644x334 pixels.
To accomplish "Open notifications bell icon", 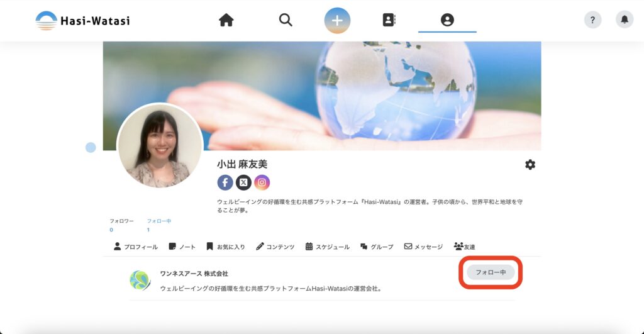I will click(625, 20).
